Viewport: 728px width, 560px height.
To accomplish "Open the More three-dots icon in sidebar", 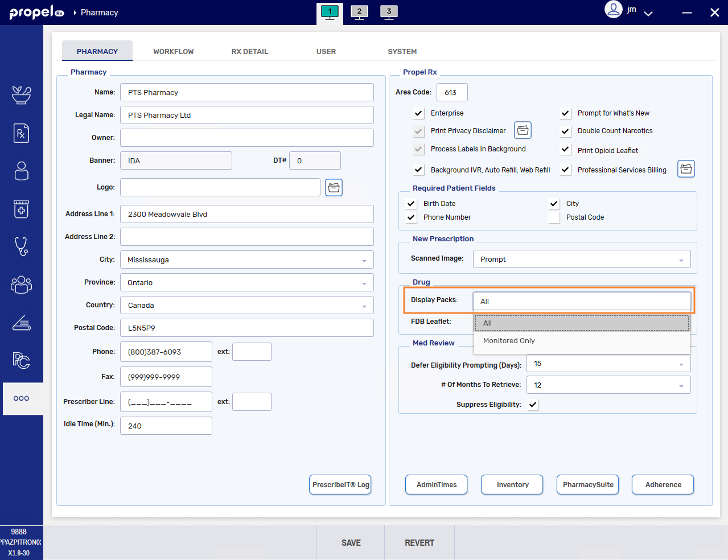I will click(22, 398).
